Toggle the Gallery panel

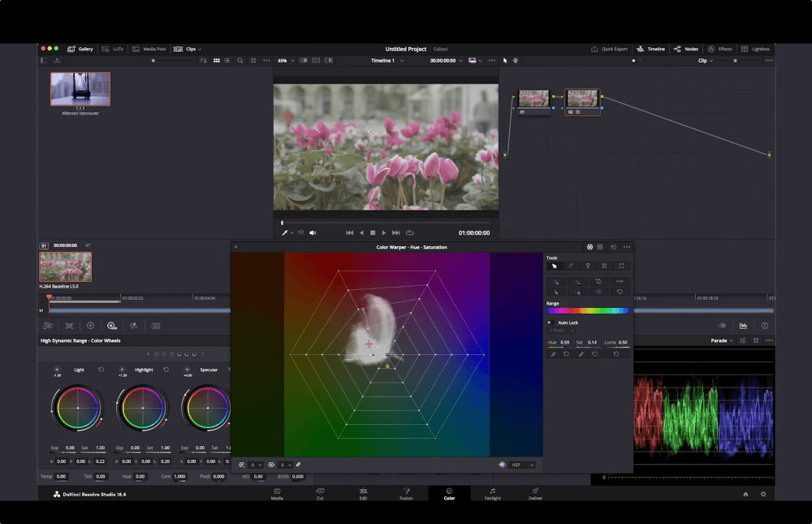(80, 49)
